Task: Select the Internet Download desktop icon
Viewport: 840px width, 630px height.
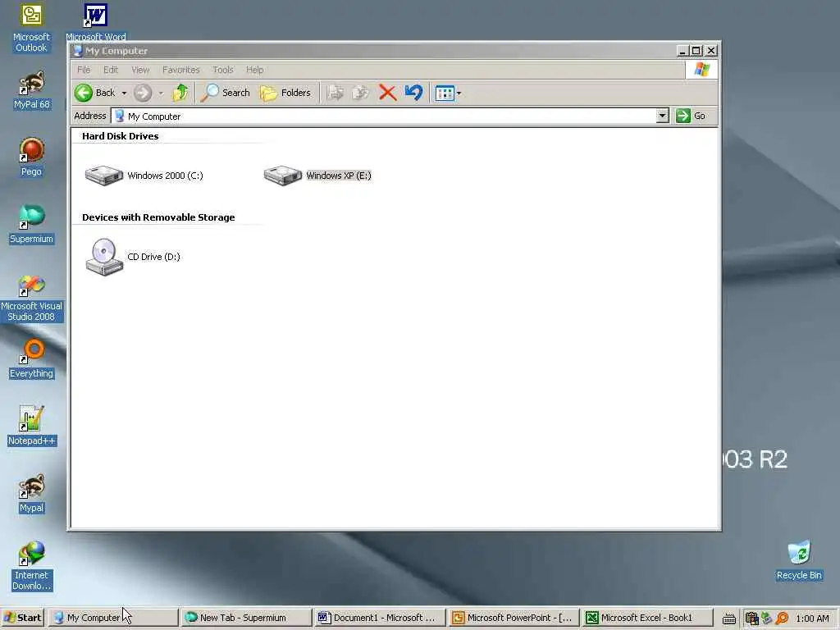Action: click(32, 566)
